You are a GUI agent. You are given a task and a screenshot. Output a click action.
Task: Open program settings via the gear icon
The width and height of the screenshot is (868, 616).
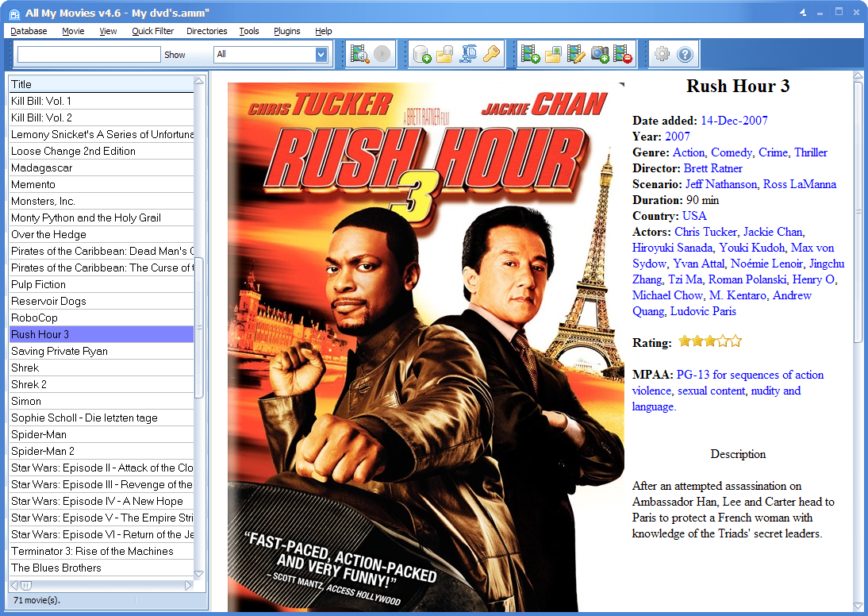662,54
